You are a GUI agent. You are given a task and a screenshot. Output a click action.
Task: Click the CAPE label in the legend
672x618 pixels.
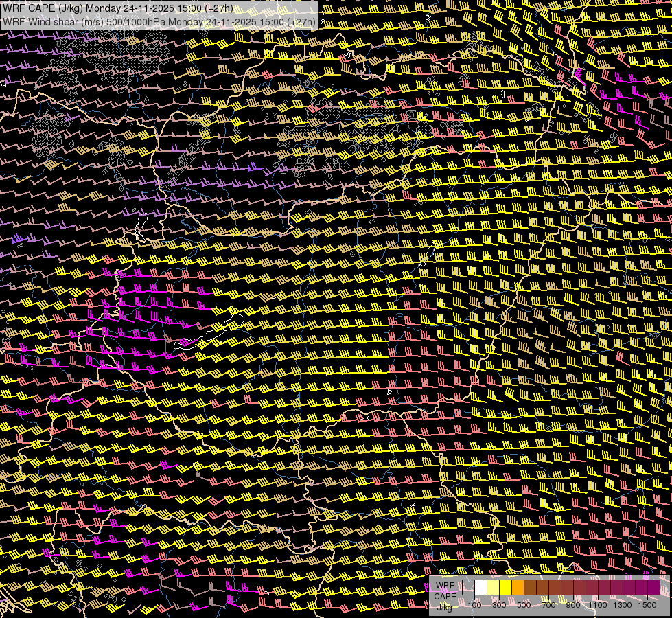pyautogui.click(x=445, y=597)
